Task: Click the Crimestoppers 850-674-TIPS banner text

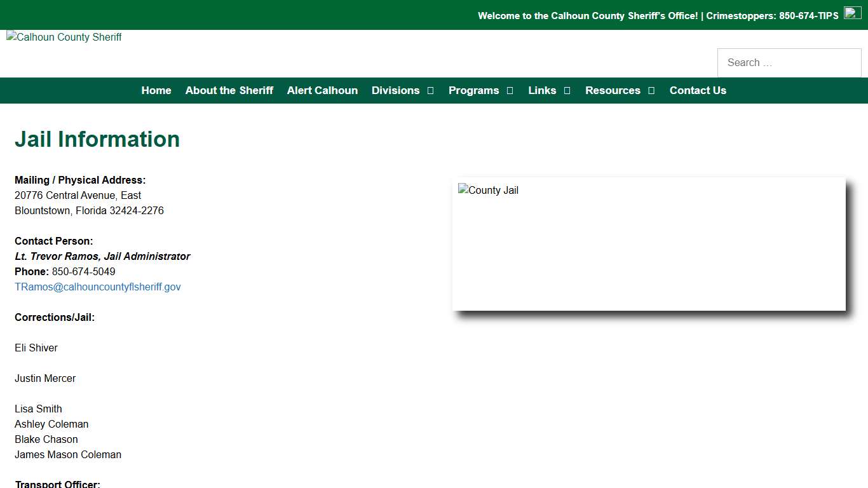Action: tap(772, 16)
